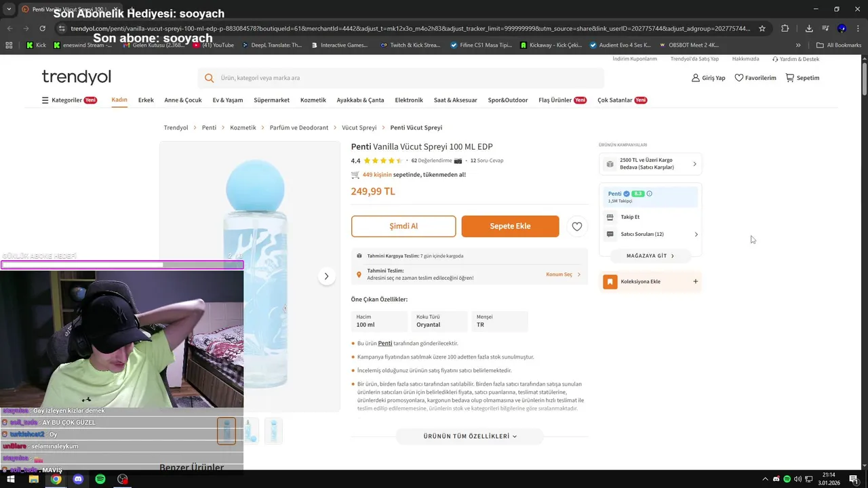Open Satıcı Soruları (12) chevron
This screenshot has height=488, width=868.
coord(696,235)
